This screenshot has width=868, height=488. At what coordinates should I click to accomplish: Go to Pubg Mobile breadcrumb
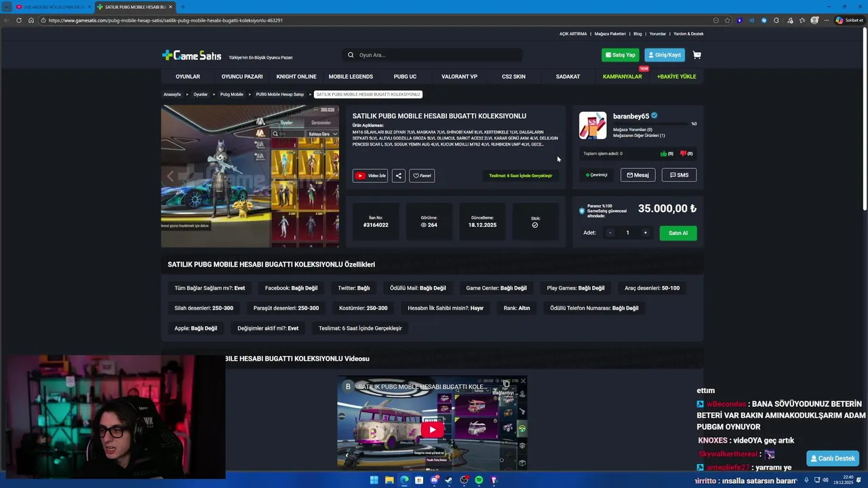[x=231, y=94]
